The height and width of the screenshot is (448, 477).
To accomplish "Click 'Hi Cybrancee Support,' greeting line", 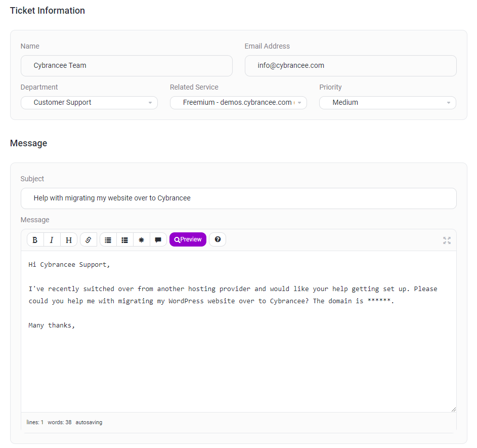I will coord(69,265).
